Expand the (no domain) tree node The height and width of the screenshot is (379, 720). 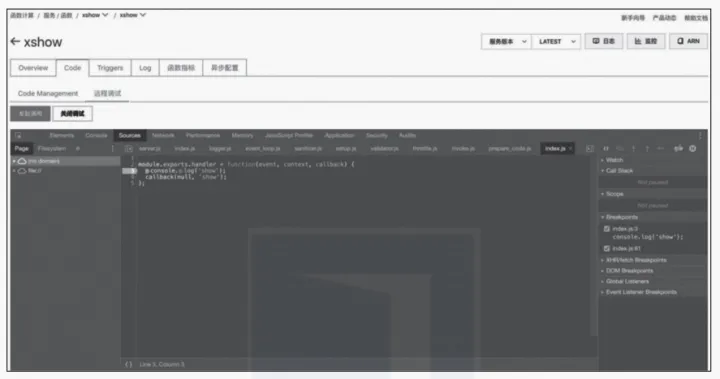point(14,161)
